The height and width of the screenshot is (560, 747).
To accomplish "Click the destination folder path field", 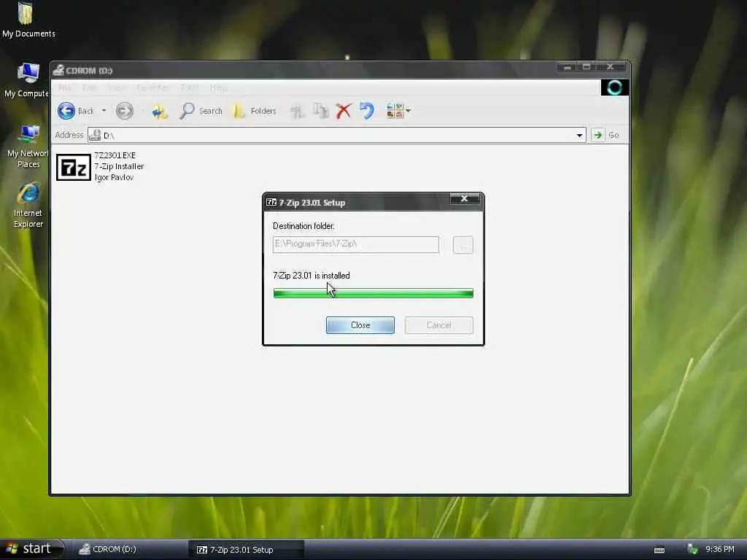I will click(x=355, y=244).
